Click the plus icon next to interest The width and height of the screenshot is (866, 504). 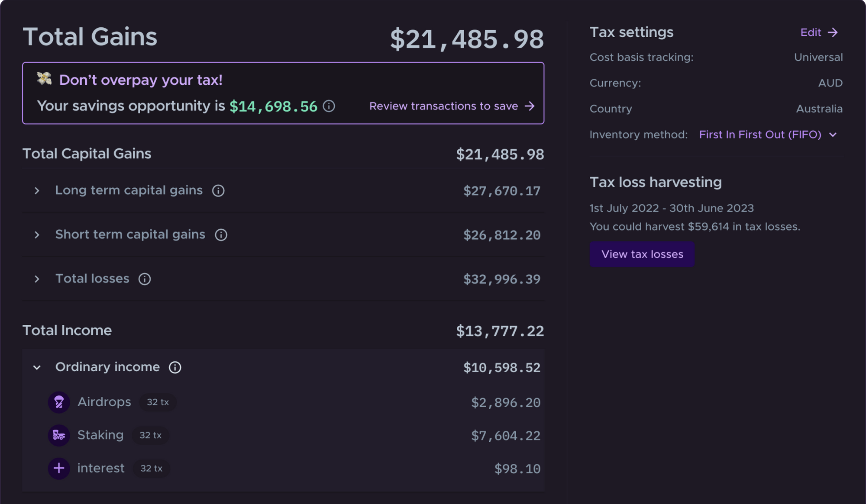point(59,468)
